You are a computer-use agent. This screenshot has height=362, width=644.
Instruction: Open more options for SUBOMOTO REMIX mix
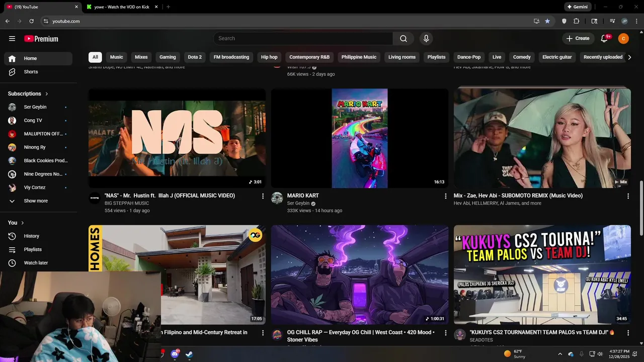point(628,196)
